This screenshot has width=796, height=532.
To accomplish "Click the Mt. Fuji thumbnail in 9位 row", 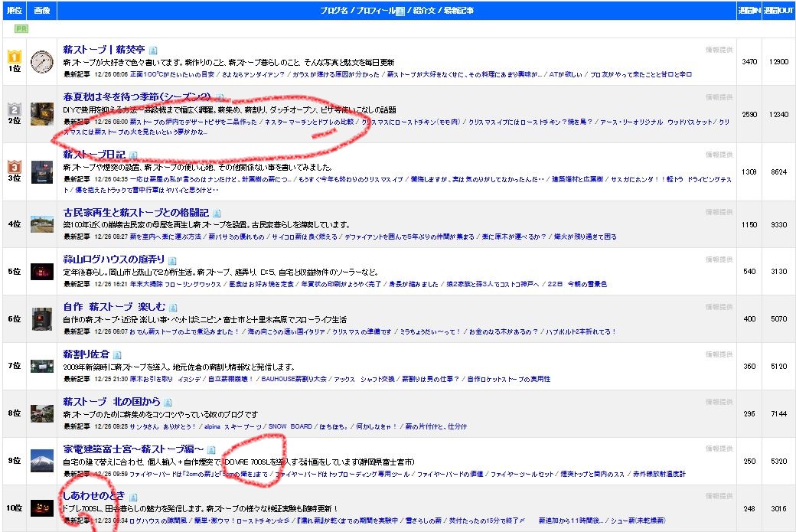I will click(x=42, y=462).
